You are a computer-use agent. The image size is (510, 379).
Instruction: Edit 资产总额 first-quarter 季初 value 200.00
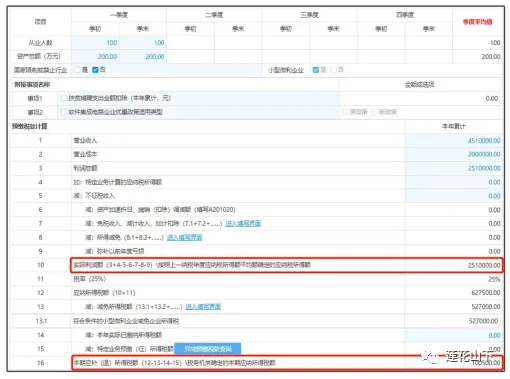click(95, 57)
